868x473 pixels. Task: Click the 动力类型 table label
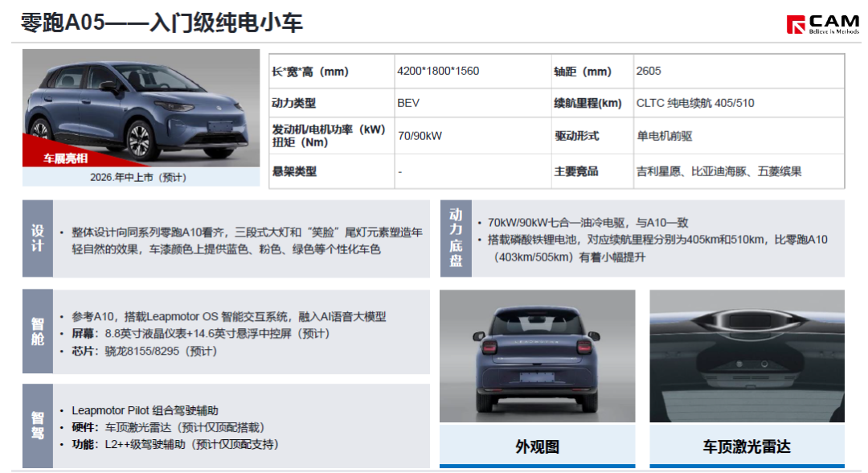tap(293, 103)
